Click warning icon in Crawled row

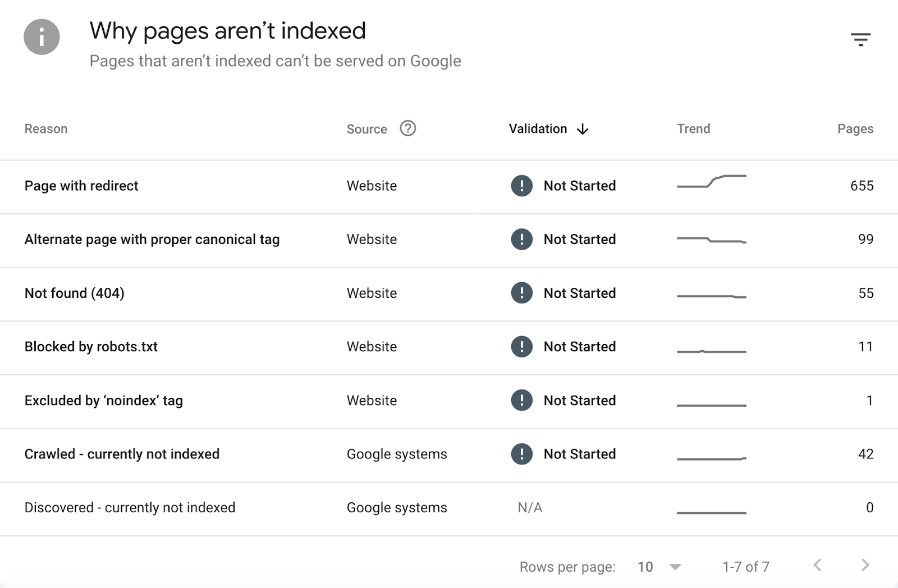(x=521, y=454)
